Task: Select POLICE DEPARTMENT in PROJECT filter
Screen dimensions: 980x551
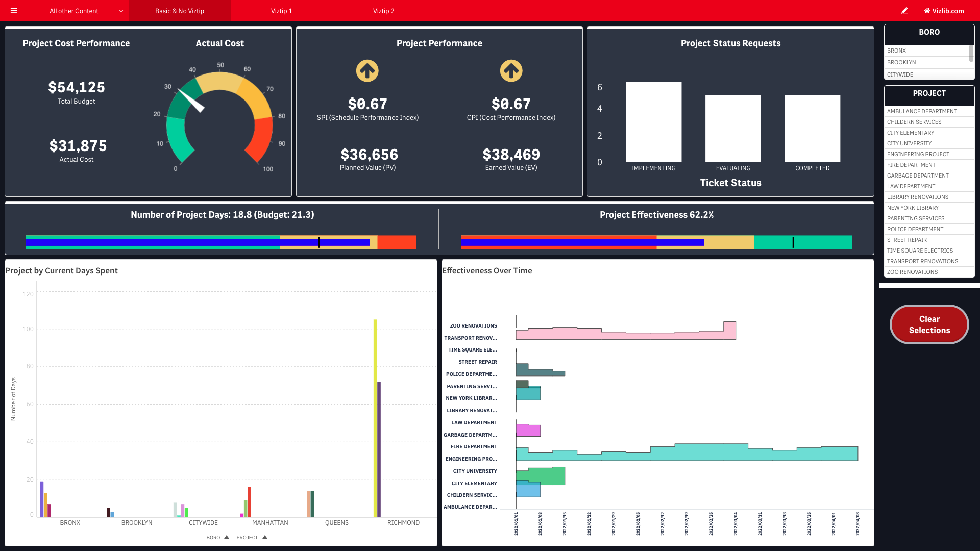Action: [929, 229]
